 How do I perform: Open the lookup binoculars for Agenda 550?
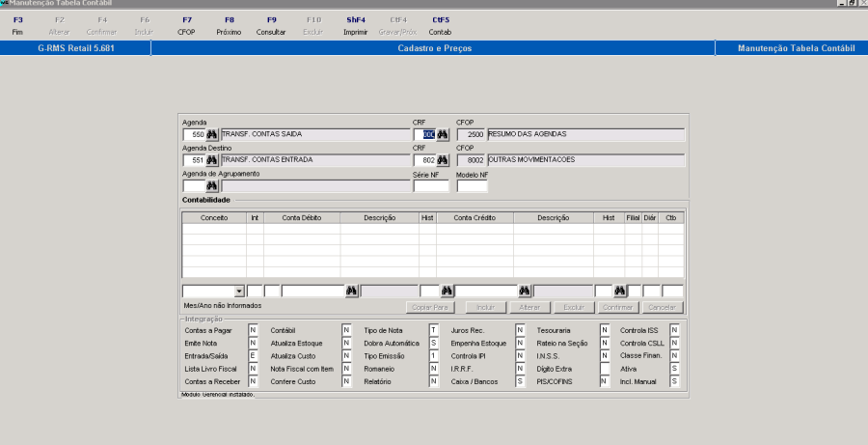212,135
